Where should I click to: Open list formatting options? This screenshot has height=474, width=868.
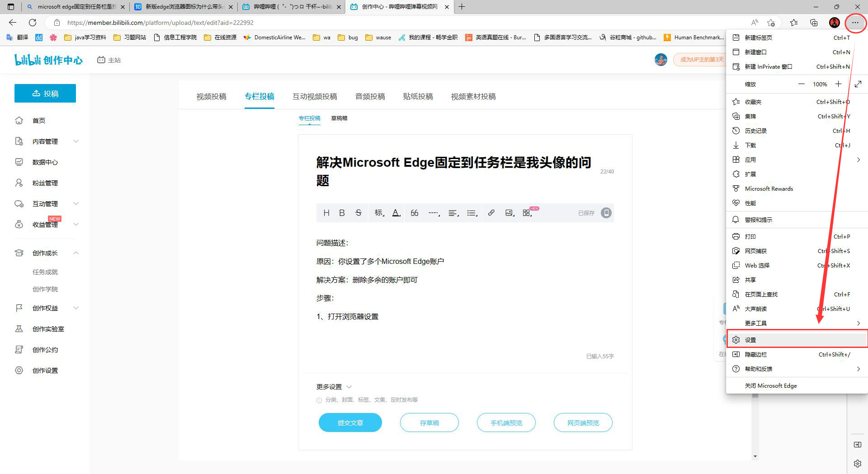click(472, 213)
